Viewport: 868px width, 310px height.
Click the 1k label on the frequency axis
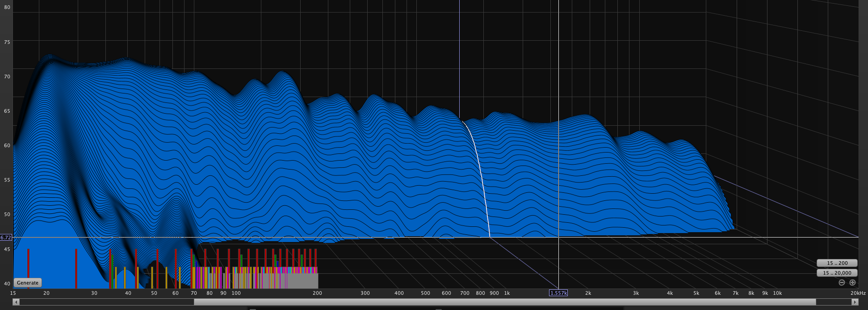point(507,293)
